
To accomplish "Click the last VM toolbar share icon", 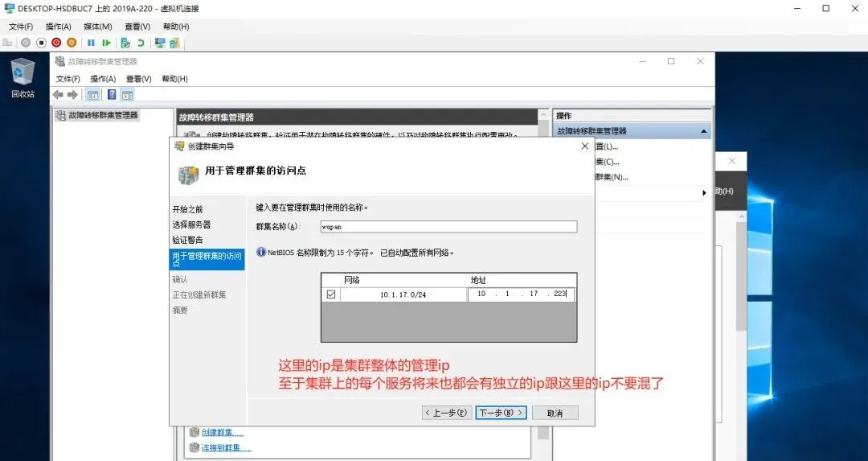I will [x=175, y=43].
